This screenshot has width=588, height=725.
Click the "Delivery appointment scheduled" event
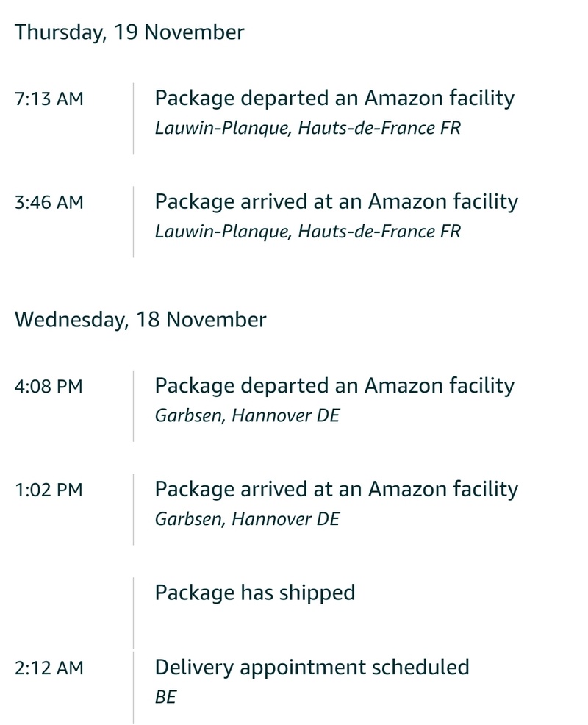312,668
